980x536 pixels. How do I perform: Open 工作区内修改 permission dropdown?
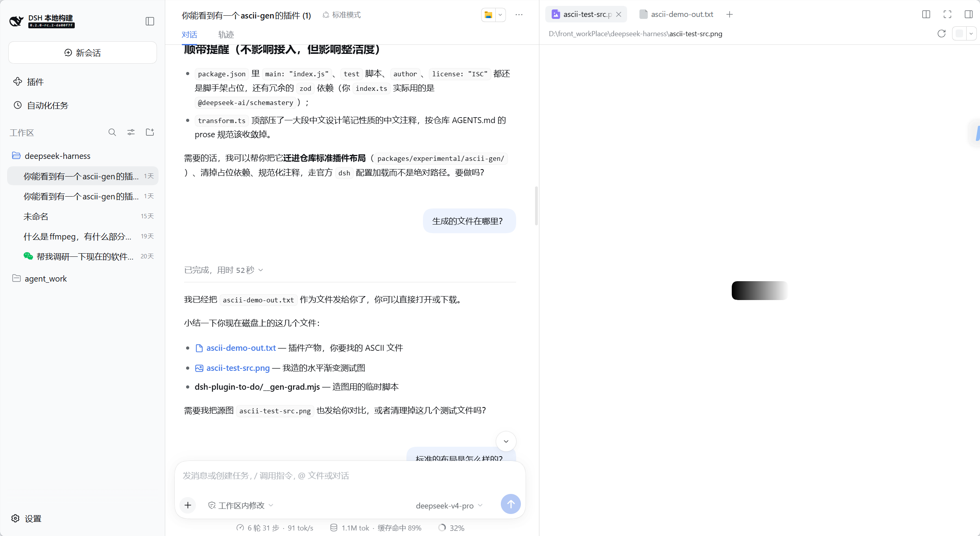pos(240,506)
